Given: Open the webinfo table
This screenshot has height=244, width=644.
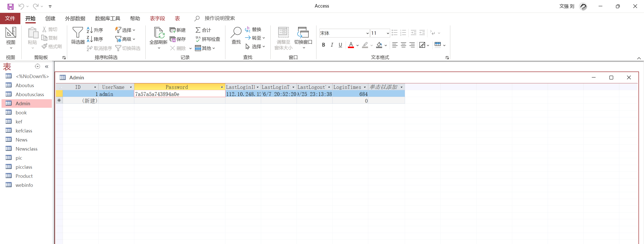Looking at the screenshot, I should pos(24,185).
